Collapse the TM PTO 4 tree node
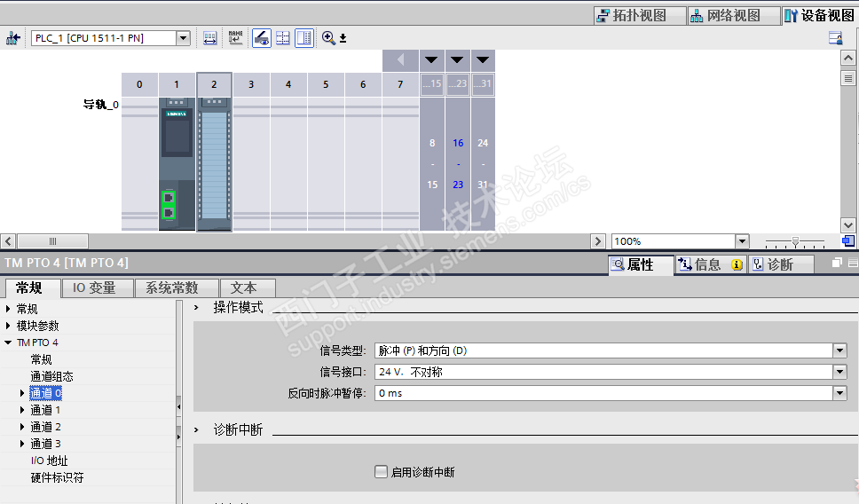Screen dimensions: 859x504 (8, 343)
